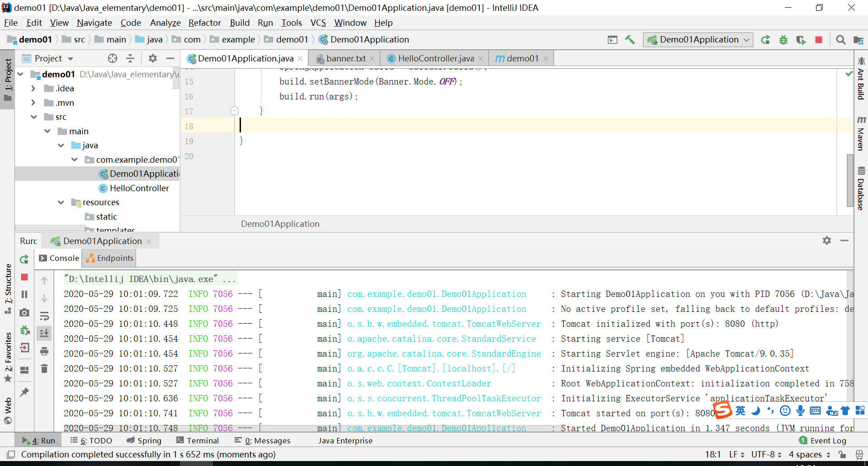Run with Coverage toolbar icon
This screenshot has height=466, width=868.
click(801, 40)
